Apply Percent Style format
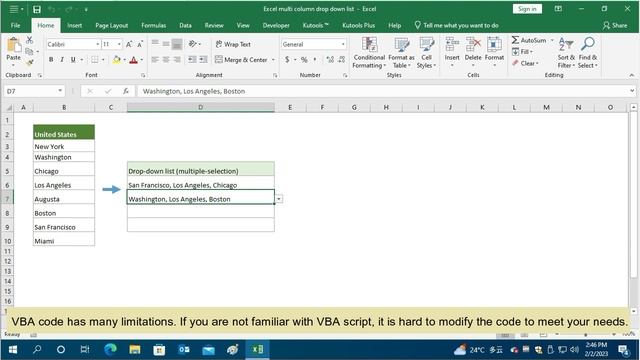Image resolution: width=640 pixels, height=360 pixels. [x=304, y=60]
